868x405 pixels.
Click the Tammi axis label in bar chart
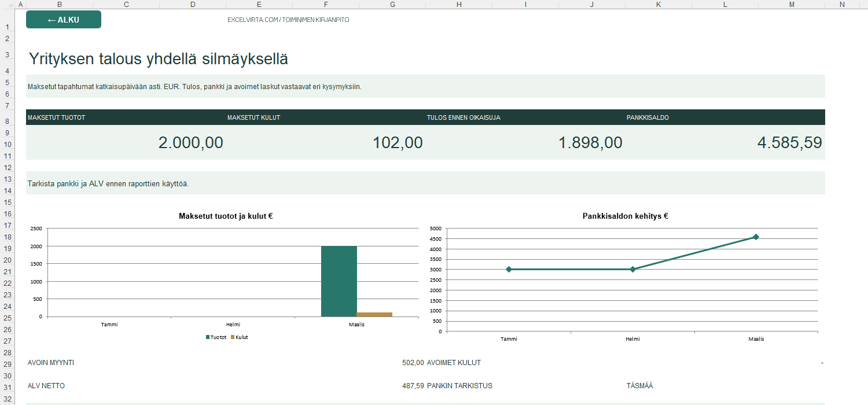pyautogui.click(x=109, y=325)
